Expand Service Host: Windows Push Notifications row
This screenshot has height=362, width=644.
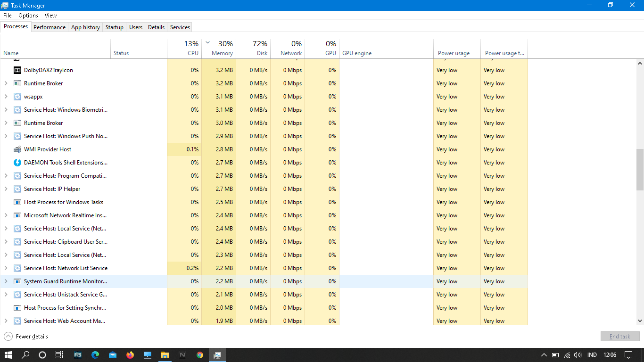(6, 136)
